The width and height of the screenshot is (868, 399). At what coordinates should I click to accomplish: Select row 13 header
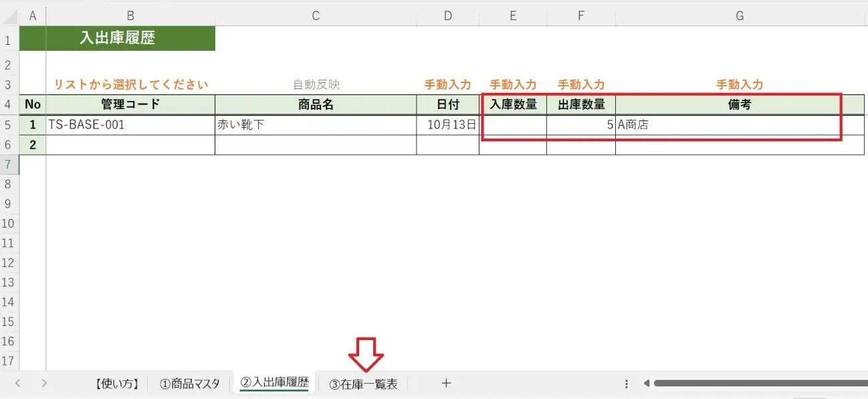tap(9, 282)
